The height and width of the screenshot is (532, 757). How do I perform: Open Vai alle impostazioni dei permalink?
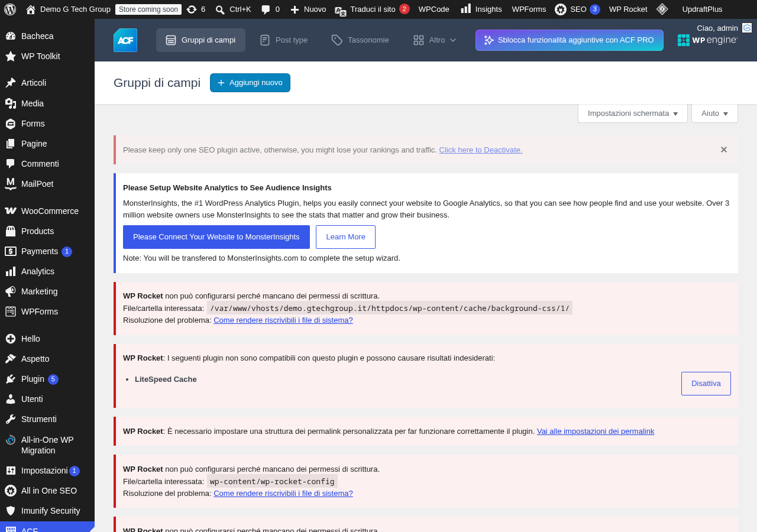point(596,432)
